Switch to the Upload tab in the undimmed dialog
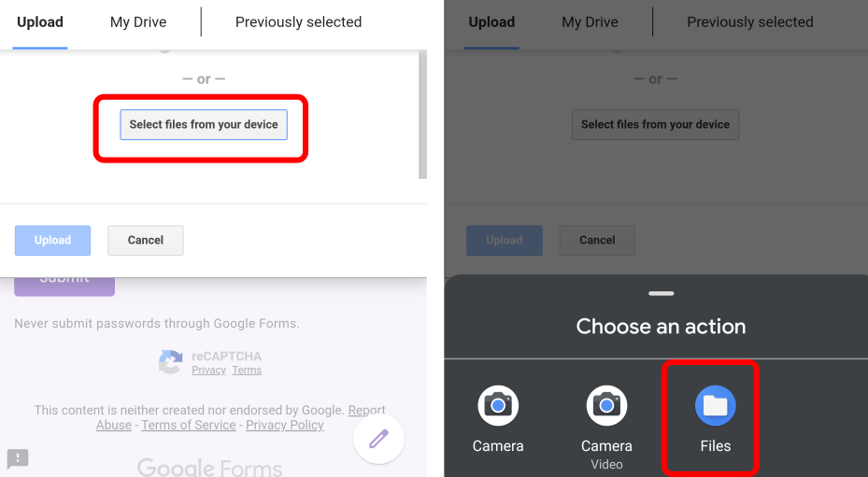Screen dimensions: 868x477 [x=40, y=22]
